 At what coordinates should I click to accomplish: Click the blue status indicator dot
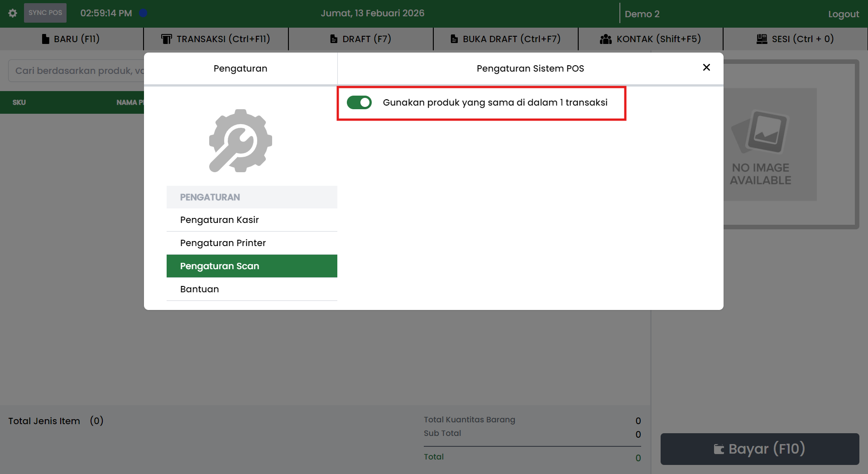(x=143, y=13)
